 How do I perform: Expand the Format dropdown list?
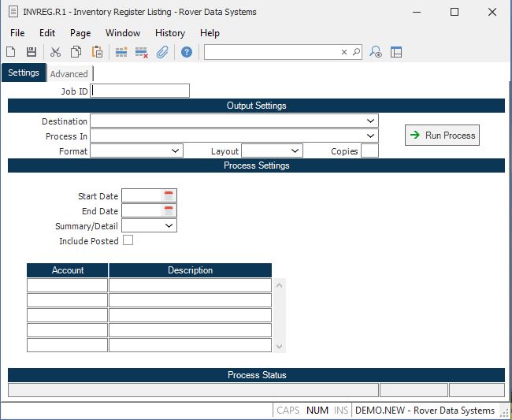point(175,151)
